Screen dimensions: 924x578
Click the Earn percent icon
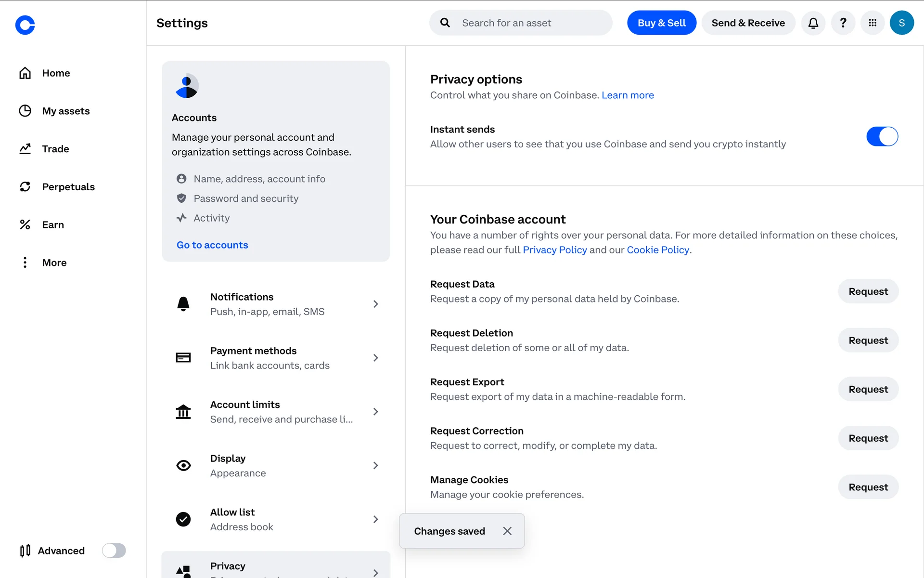point(25,225)
